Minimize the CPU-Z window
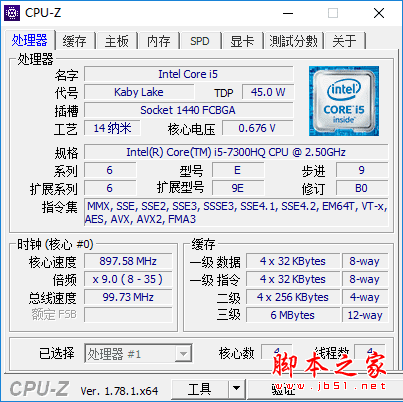This screenshot has width=403, height=402. point(288,13)
